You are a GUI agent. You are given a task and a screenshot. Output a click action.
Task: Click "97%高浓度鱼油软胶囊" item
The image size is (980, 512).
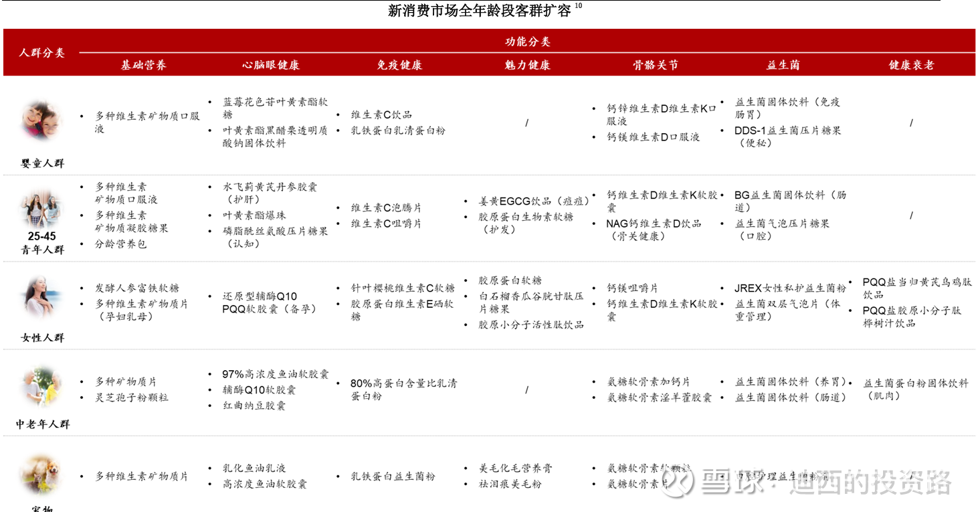[276, 374]
